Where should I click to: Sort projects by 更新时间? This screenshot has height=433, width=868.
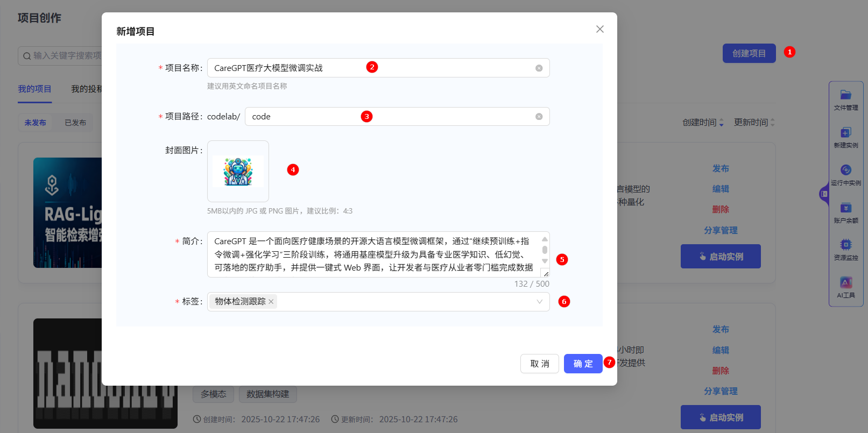click(x=754, y=123)
